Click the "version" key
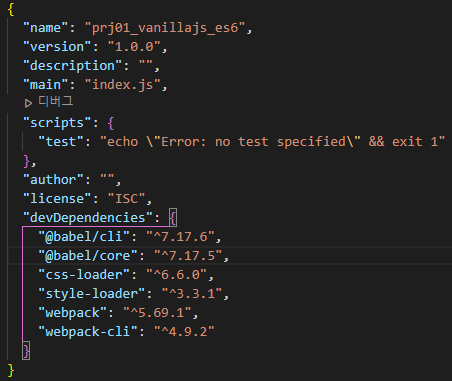The height and width of the screenshot is (381, 452). tap(57, 47)
